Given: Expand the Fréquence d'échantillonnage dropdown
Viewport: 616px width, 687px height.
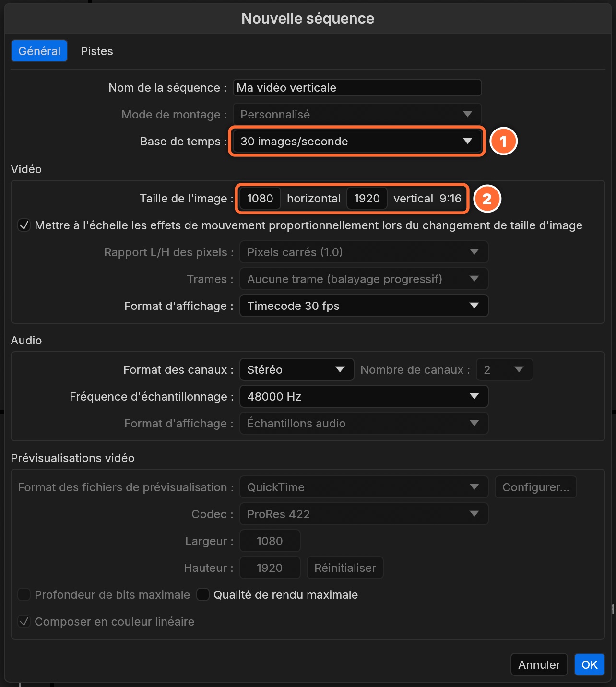Looking at the screenshot, I should click(364, 397).
